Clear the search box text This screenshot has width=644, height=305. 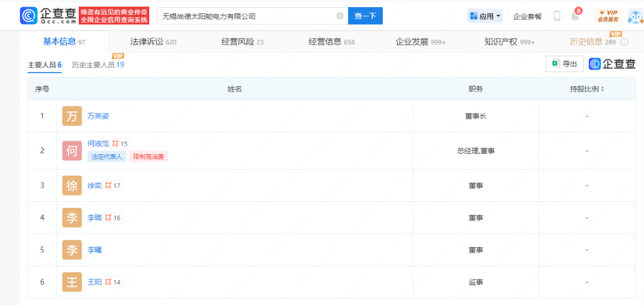pos(340,16)
